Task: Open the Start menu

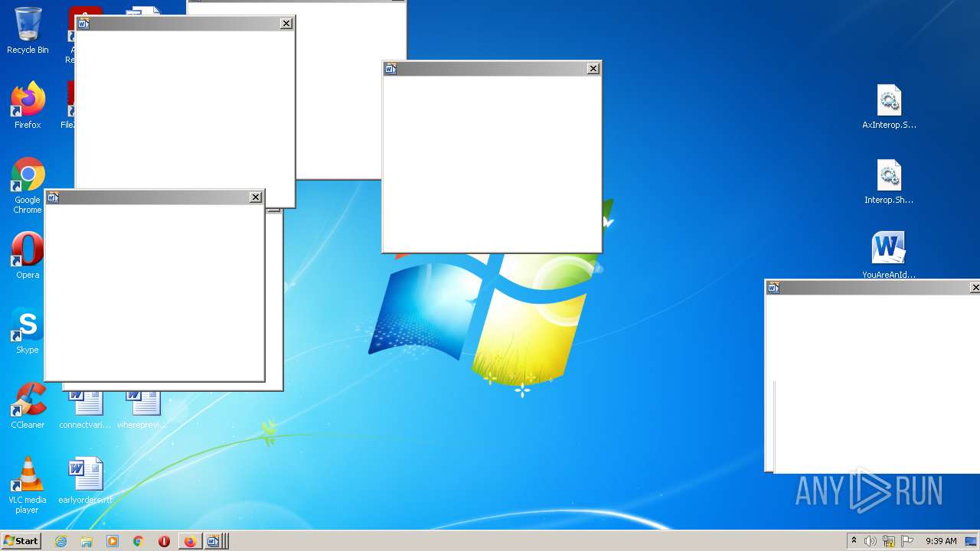Action: pos(21,541)
